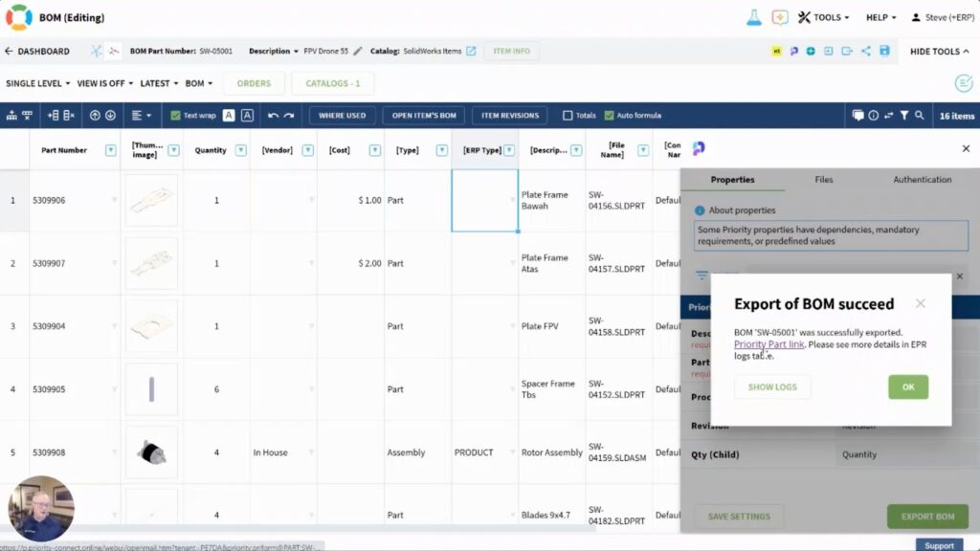Image resolution: width=980 pixels, height=551 pixels.
Task: Open the filter funnel icon
Action: pos(903,116)
